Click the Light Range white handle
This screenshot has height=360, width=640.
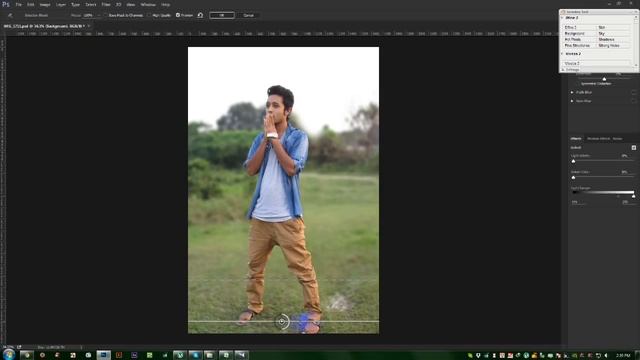633,196
